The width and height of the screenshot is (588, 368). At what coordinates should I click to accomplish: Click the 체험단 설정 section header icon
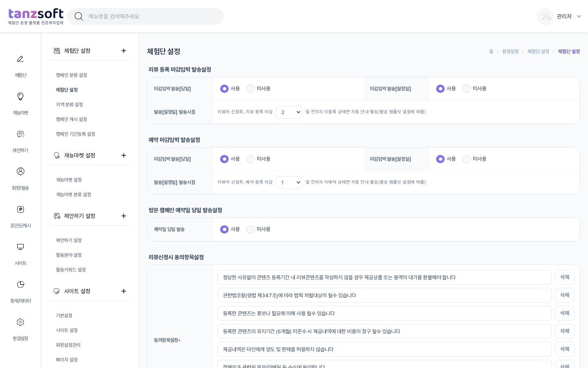57,51
